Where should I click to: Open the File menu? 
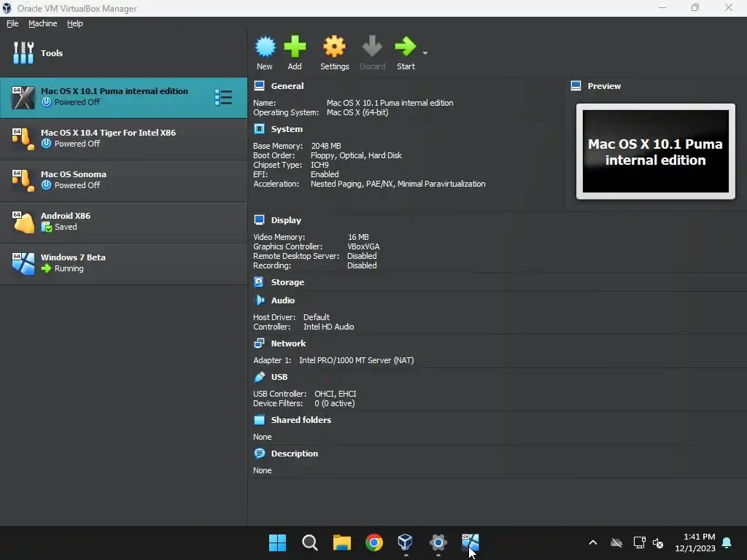click(12, 23)
